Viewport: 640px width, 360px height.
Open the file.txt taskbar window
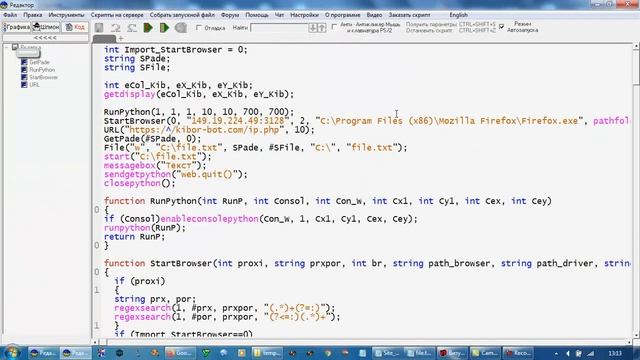pos(419,353)
